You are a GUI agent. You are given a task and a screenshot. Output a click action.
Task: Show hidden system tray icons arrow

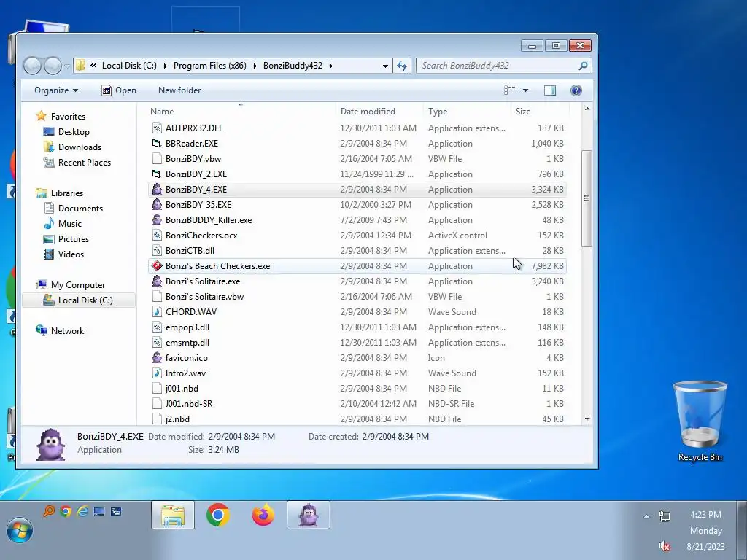pos(646,516)
